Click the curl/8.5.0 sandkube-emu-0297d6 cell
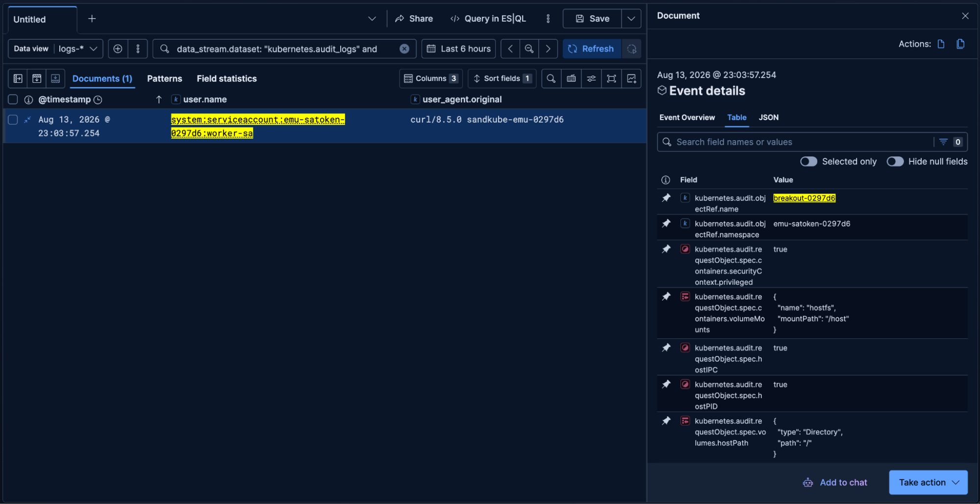The height and width of the screenshot is (504, 980). [487, 120]
